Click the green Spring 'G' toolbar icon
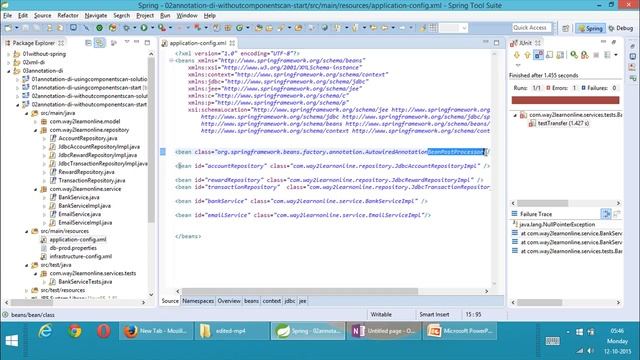The image size is (640, 360). click(x=239, y=28)
